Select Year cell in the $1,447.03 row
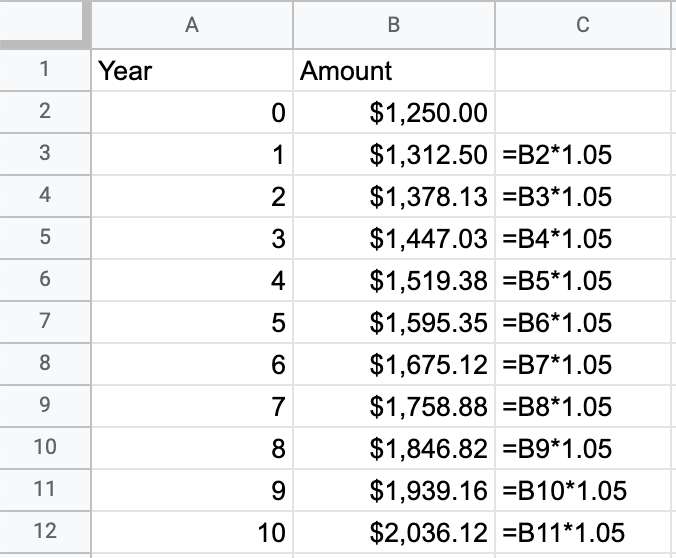Screen dimensions: 676x558 [x=192, y=238]
